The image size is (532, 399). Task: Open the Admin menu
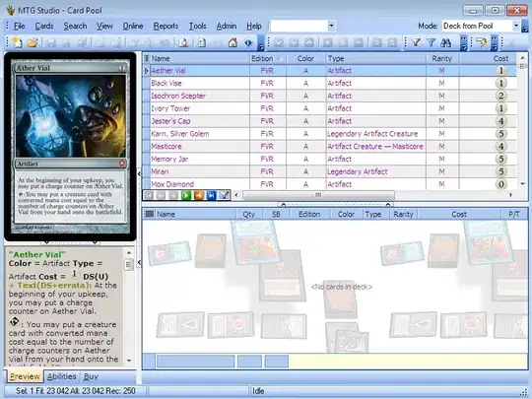227,26
